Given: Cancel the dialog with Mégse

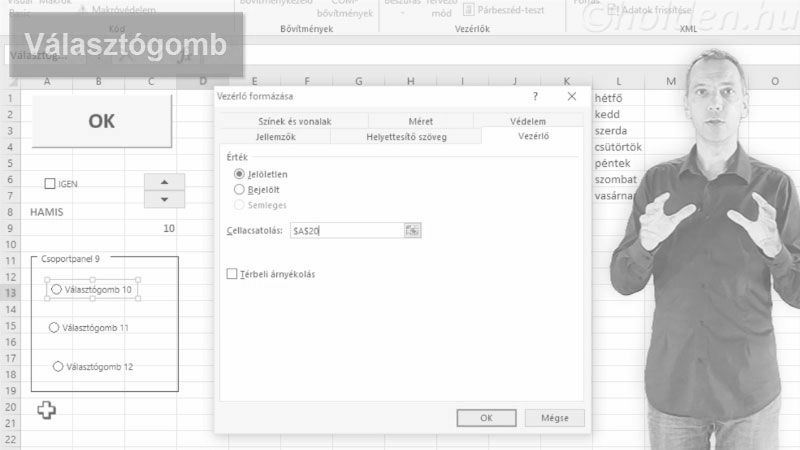Looking at the screenshot, I should pyautogui.click(x=555, y=418).
